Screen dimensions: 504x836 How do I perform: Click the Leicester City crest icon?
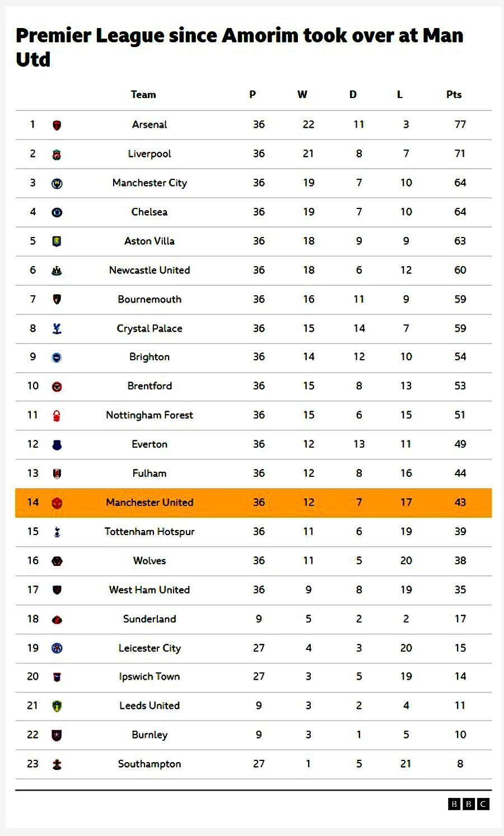coord(57,648)
